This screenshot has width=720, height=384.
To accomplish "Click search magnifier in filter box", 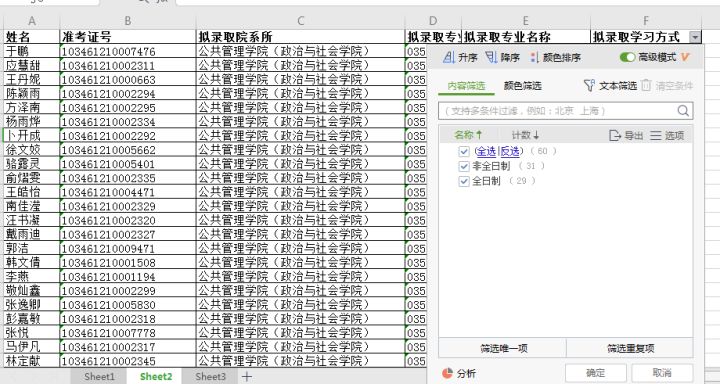I will pyautogui.click(x=683, y=111).
